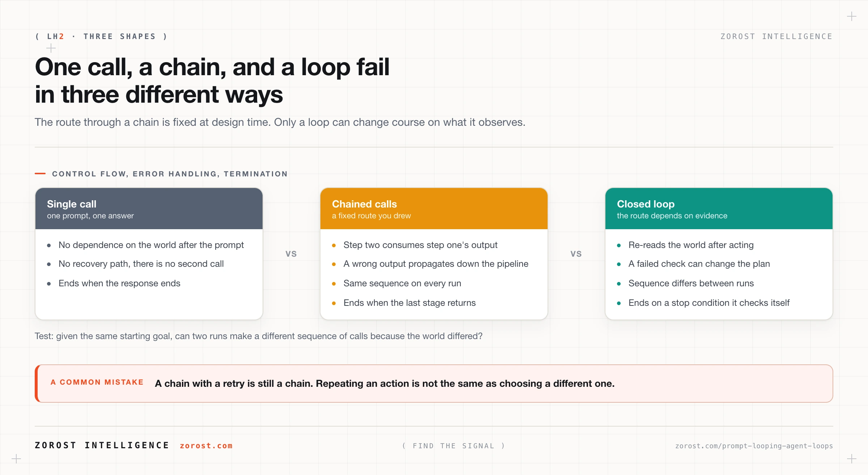Click 'one prompt, one answer' subtitle
This screenshot has height=475, width=868.
[x=90, y=216]
